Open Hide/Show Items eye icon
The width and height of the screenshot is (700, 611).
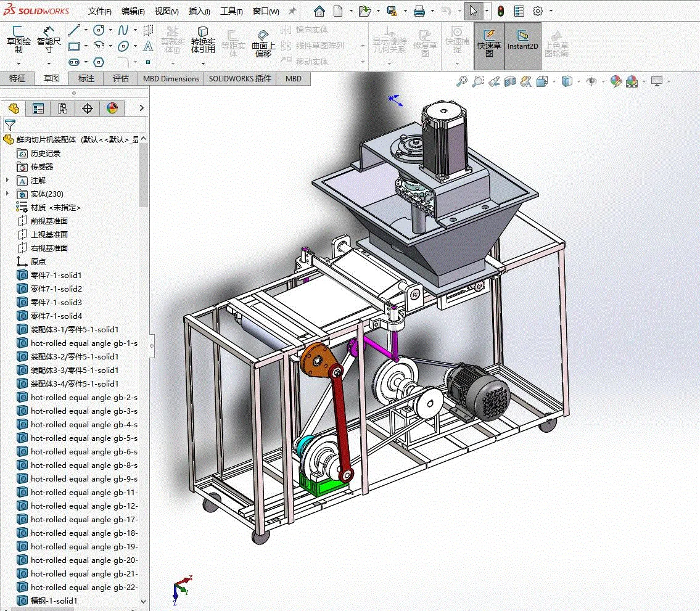pos(591,81)
